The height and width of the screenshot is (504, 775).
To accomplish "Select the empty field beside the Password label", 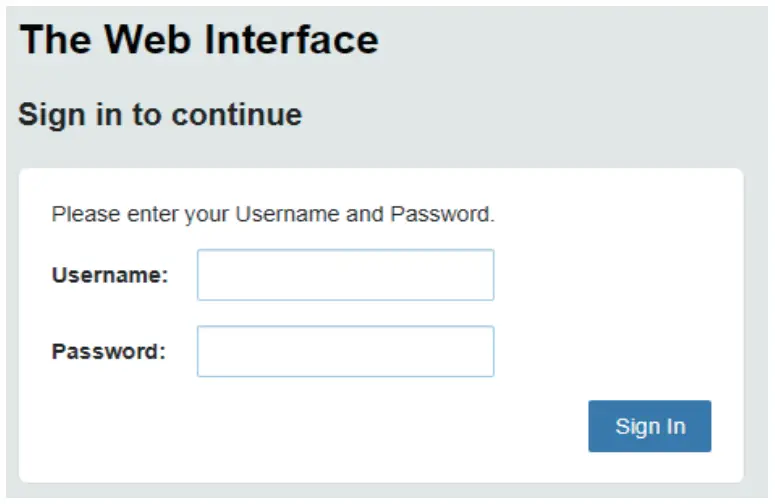I will pos(345,351).
